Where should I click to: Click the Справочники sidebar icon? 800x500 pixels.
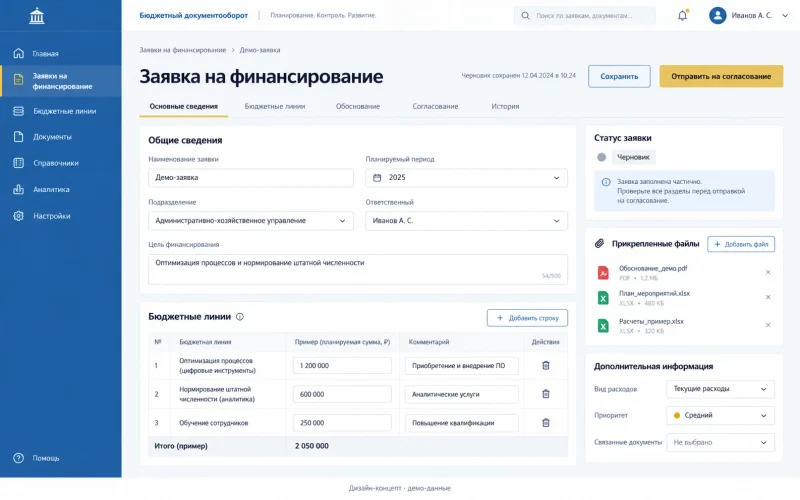(x=18, y=163)
